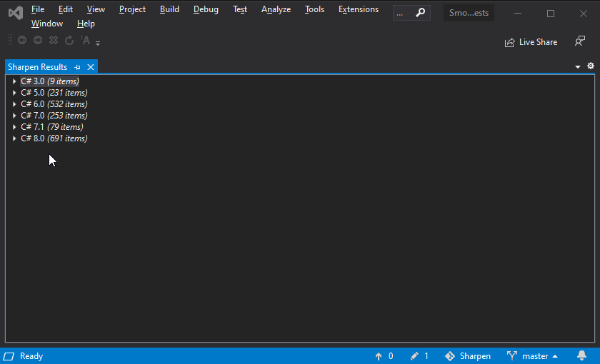Click the Sharpen repository status item
The height and width of the screenshot is (364, 600).
[x=468, y=356]
